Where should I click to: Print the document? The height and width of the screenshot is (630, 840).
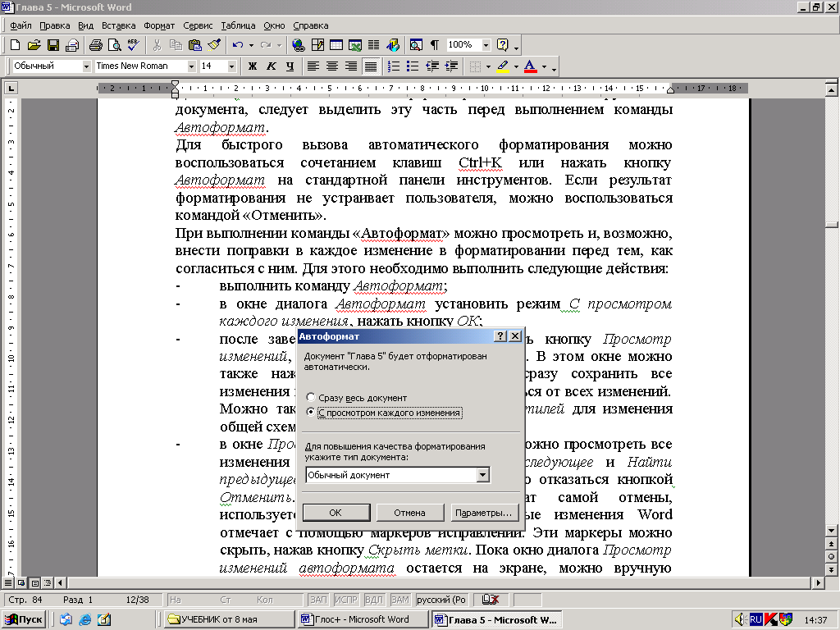[96, 45]
